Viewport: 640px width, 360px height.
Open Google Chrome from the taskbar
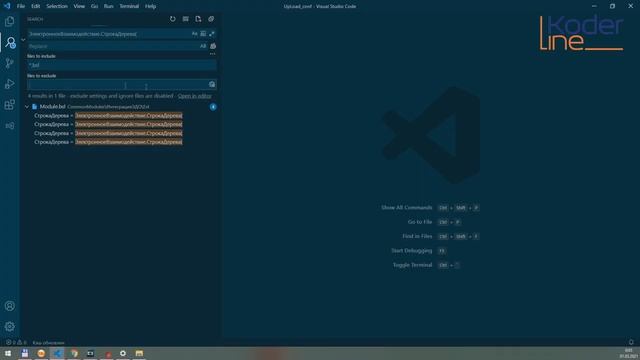click(74, 353)
